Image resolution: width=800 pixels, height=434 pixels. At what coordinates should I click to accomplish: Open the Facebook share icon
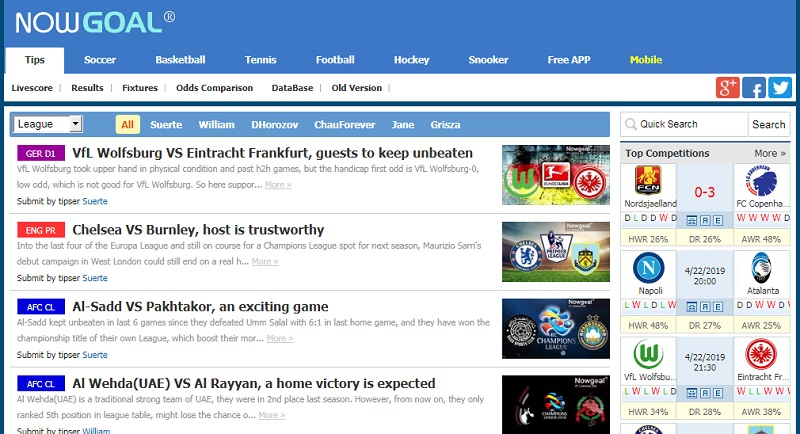tap(754, 88)
